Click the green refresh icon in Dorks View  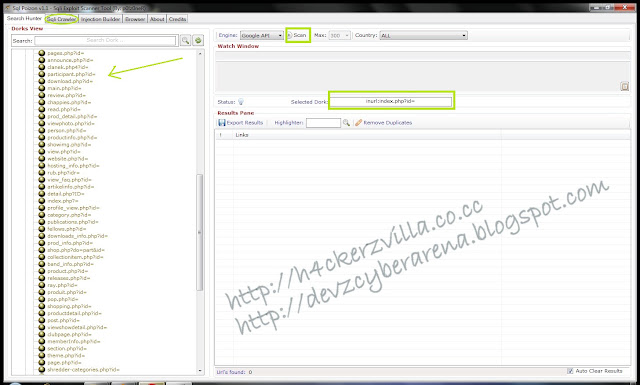pyautogui.click(x=198, y=40)
